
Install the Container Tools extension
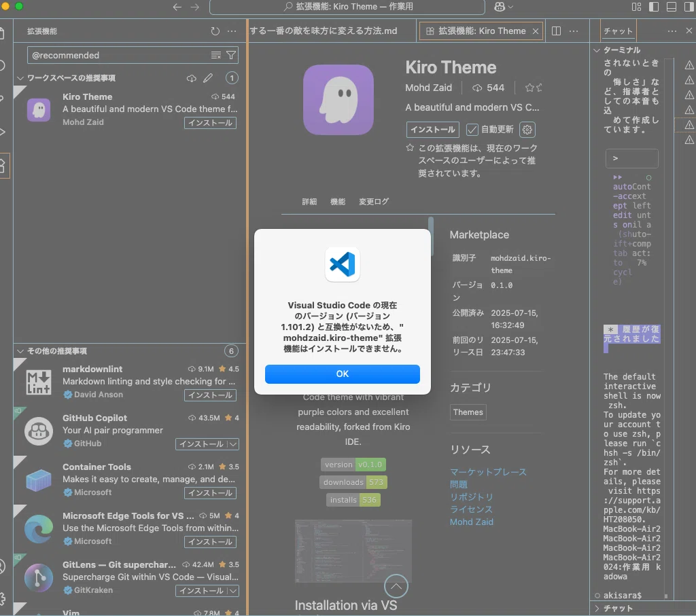211,492
